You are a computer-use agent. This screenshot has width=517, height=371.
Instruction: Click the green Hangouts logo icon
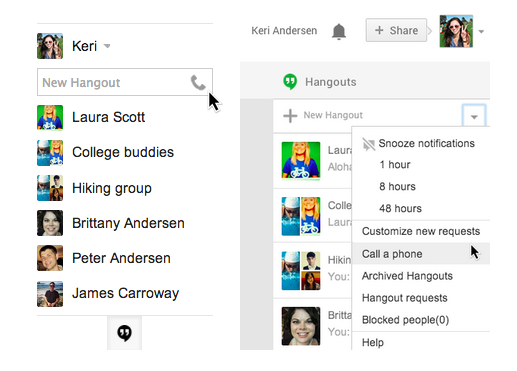[x=290, y=82]
